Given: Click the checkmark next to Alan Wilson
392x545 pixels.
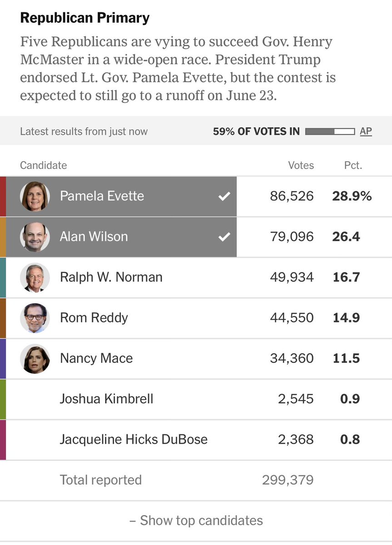Looking at the screenshot, I should (224, 237).
